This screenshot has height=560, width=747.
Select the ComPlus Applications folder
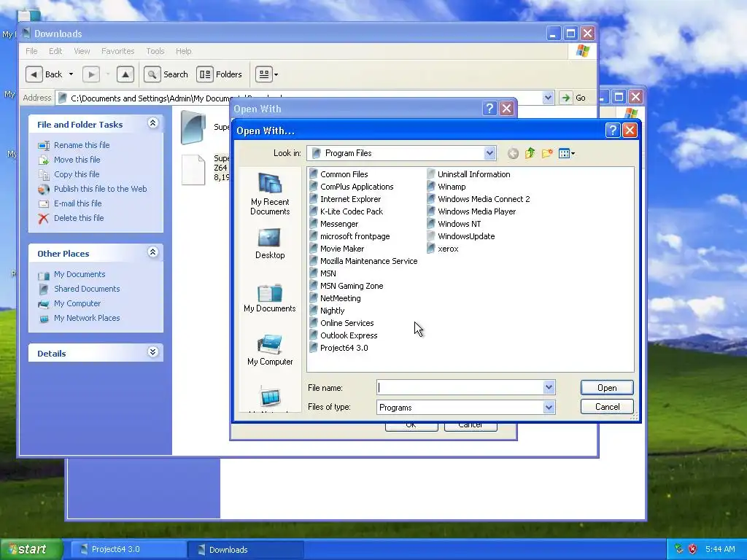tap(352, 187)
